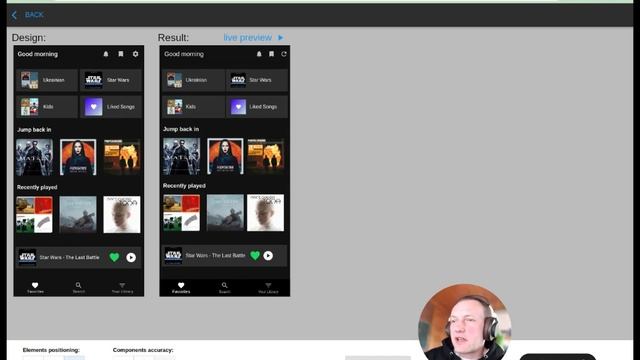Select Liked Songs card in Design mockup
This screenshot has height=360, width=640.
(111, 107)
